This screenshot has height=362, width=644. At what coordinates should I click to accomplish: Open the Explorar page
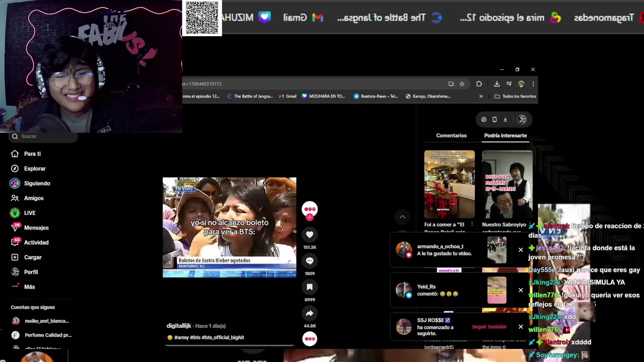(x=35, y=168)
